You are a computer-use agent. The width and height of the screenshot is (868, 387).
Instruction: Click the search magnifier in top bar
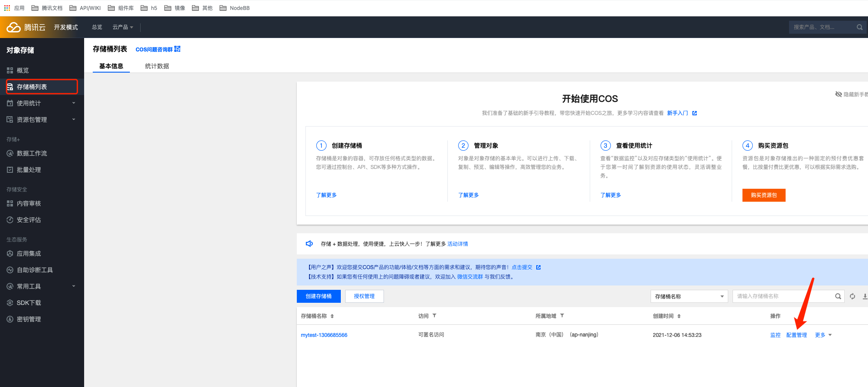coord(859,27)
